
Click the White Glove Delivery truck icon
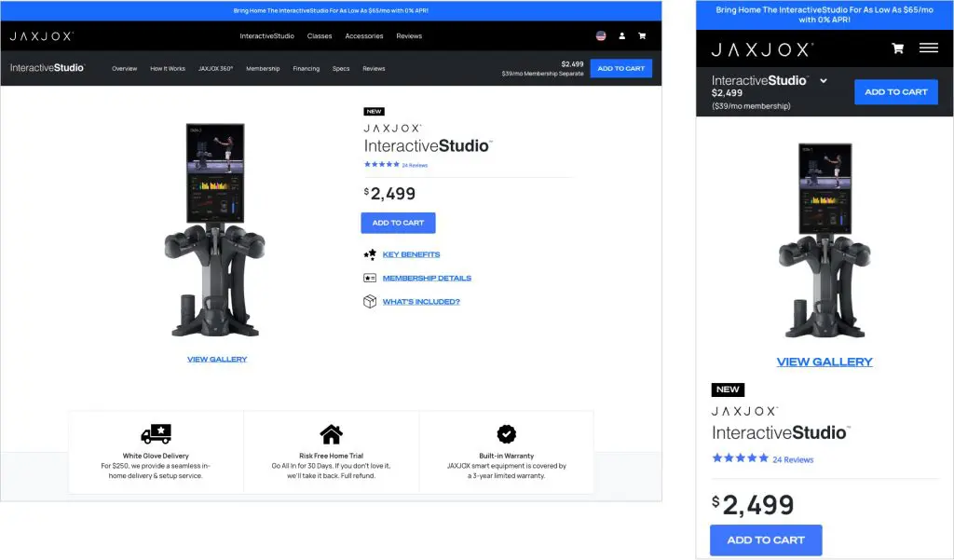point(156,433)
